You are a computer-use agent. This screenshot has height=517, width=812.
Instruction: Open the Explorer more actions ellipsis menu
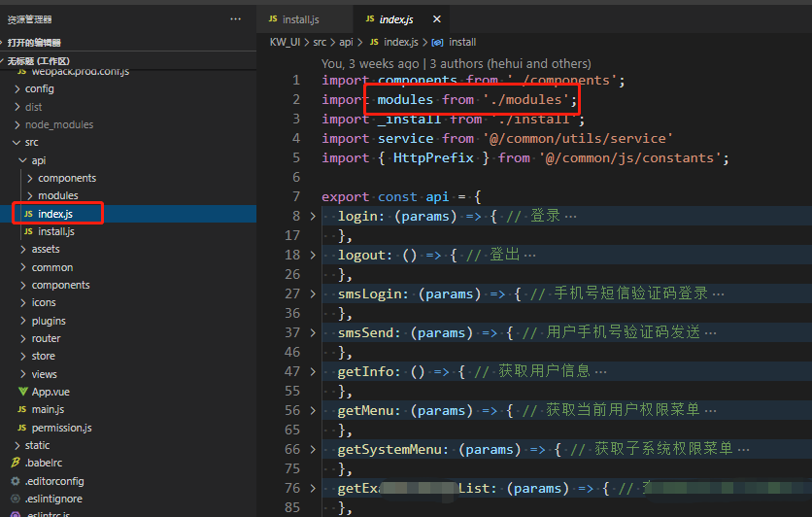236,18
